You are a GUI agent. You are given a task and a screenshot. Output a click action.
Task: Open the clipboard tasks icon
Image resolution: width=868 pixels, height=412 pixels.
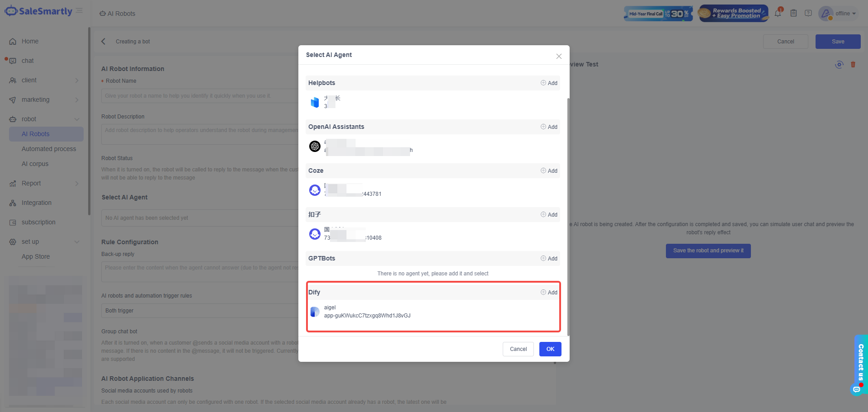tap(793, 13)
